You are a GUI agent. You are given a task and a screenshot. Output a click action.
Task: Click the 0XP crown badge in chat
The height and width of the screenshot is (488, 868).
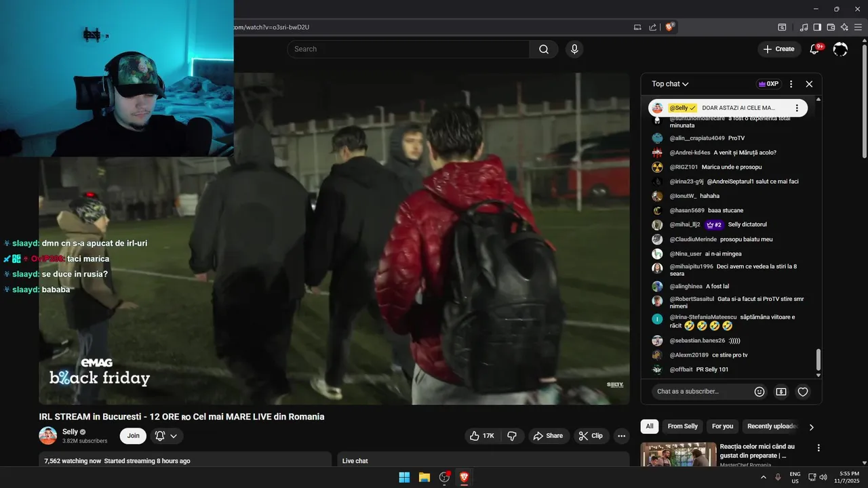(x=769, y=84)
